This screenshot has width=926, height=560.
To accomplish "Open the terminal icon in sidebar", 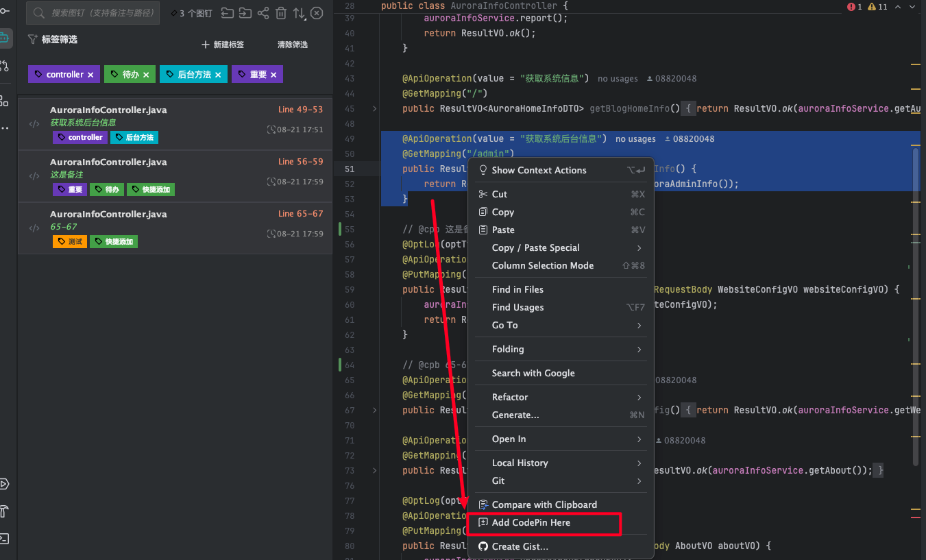I will coord(5,538).
